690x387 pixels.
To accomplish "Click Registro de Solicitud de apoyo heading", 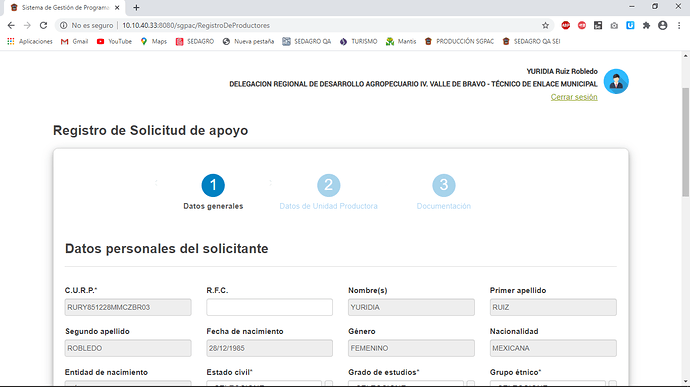I will [x=150, y=130].
